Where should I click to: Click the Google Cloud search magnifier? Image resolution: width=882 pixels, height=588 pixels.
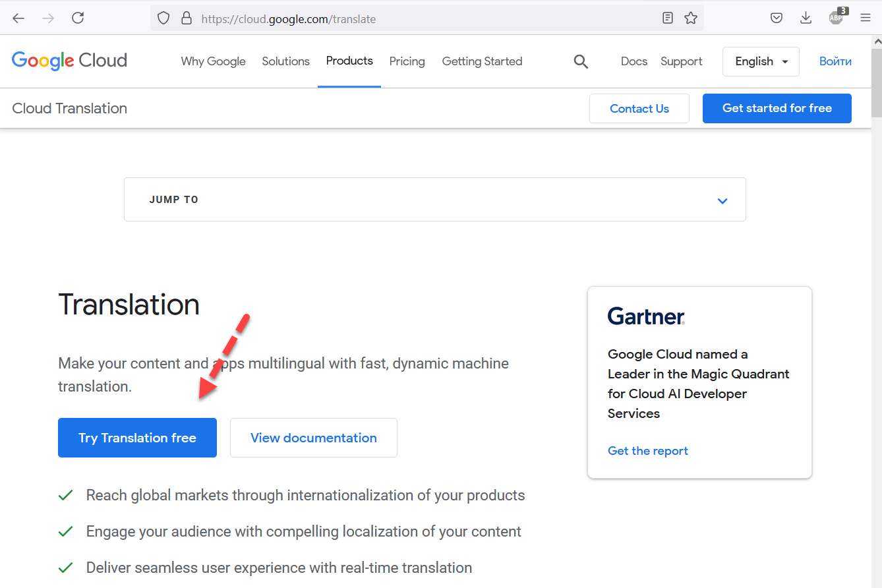pos(581,62)
